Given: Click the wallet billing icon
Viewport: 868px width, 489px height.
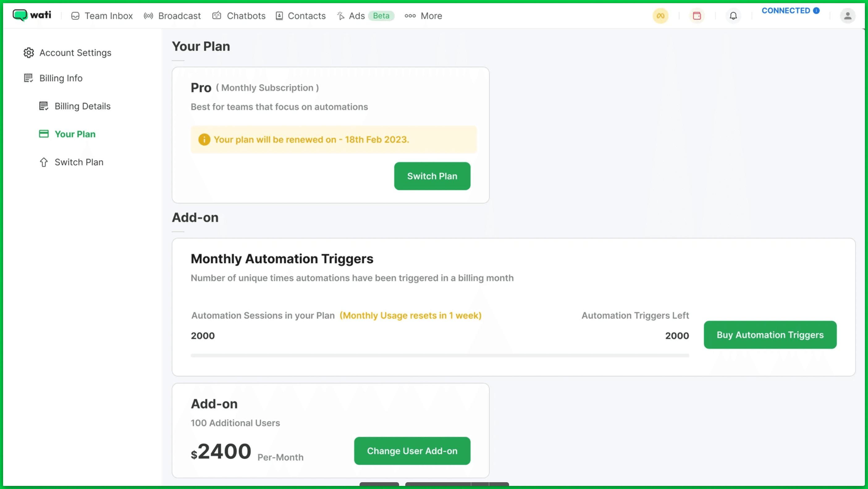Looking at the screenshot, I should (697, 16).
